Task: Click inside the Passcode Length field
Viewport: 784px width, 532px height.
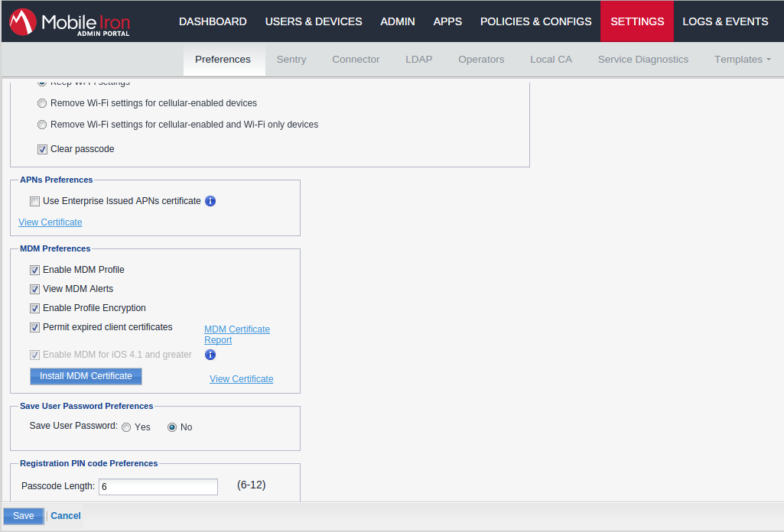Action: tap(158, 486)
